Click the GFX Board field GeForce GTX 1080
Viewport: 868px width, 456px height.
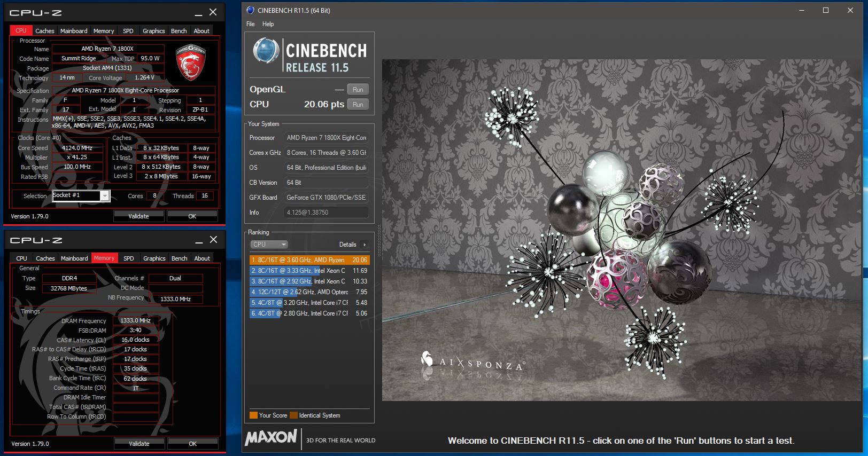(x=327, y=198)
